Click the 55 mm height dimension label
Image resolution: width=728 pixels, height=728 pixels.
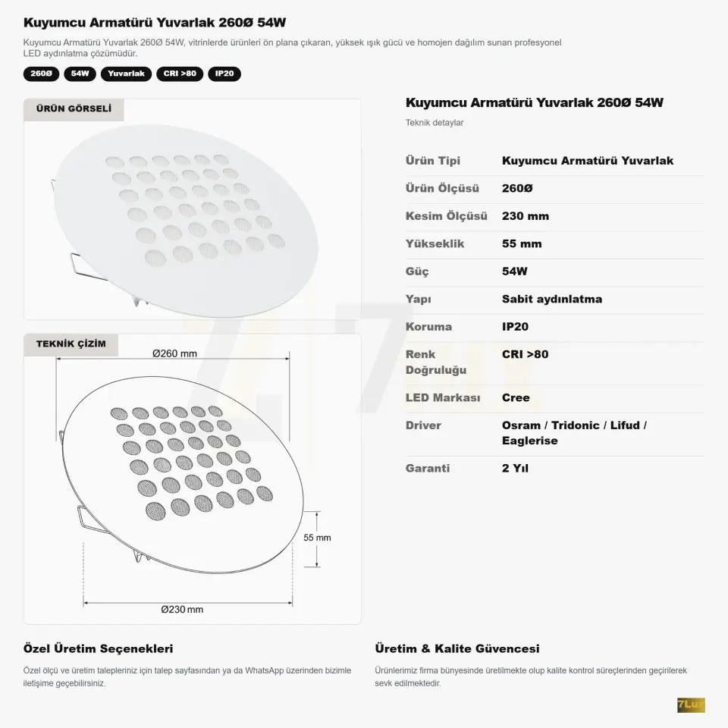click(x=317, y=538)
